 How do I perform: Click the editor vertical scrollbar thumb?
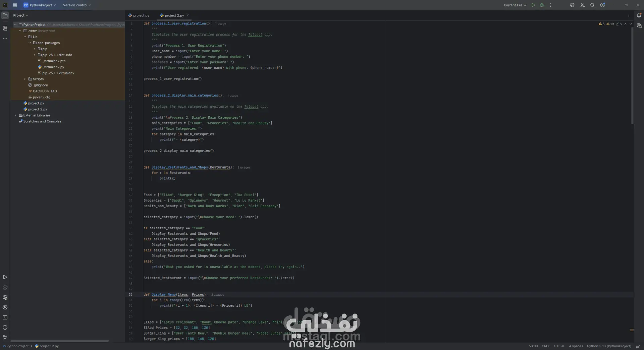tap(632, 75)
